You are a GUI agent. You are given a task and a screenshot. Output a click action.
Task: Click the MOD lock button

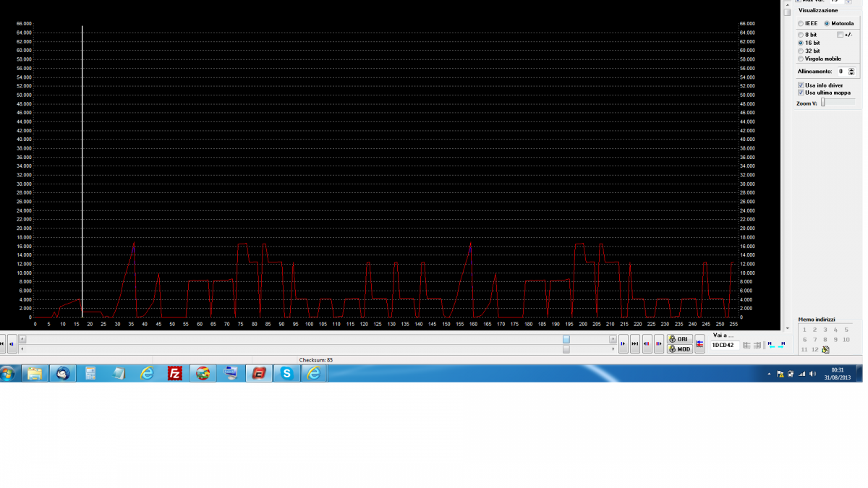tap(680, 348)
